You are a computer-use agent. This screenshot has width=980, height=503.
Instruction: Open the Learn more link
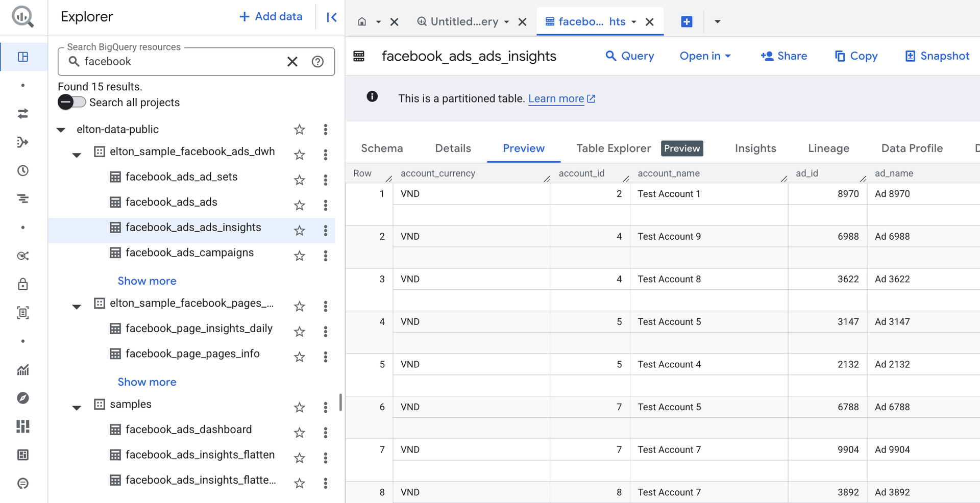click(561, 98)
